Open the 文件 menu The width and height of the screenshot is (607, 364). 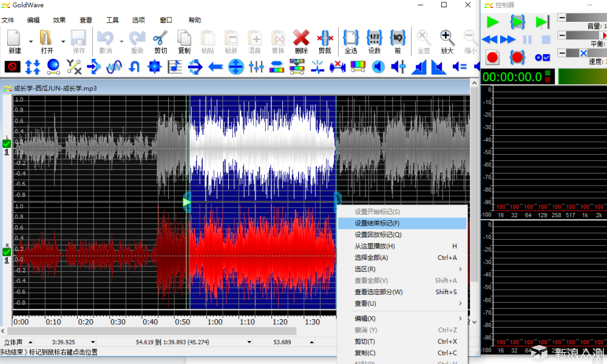(8, 20)
